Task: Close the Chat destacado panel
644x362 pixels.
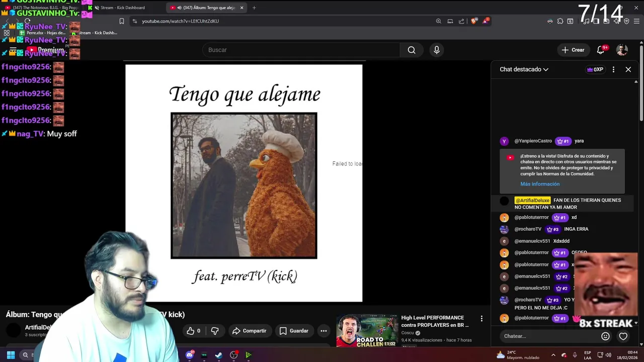Action: pos(628,69)
